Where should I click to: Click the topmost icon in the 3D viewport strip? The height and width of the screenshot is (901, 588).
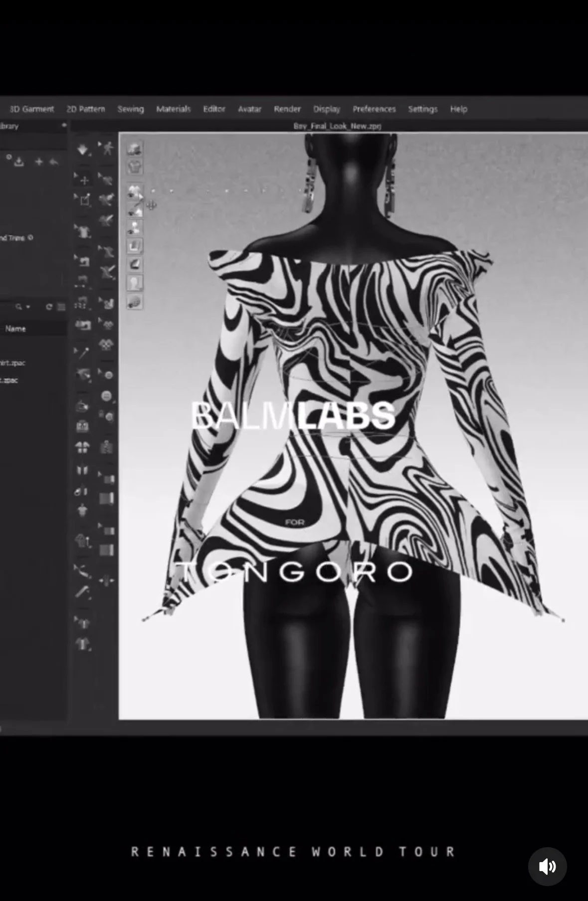click(x=134, y=149)
